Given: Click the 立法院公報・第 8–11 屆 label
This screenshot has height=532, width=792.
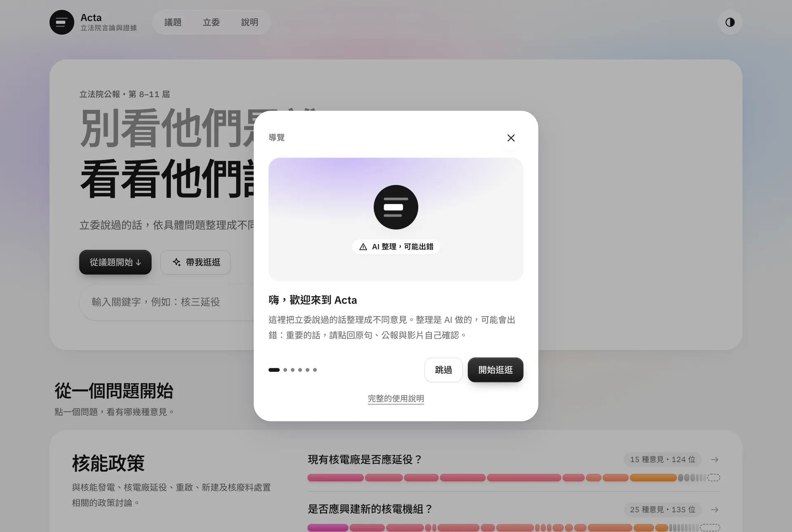Looking at the screenshot, I should click(x=125, y=94).
